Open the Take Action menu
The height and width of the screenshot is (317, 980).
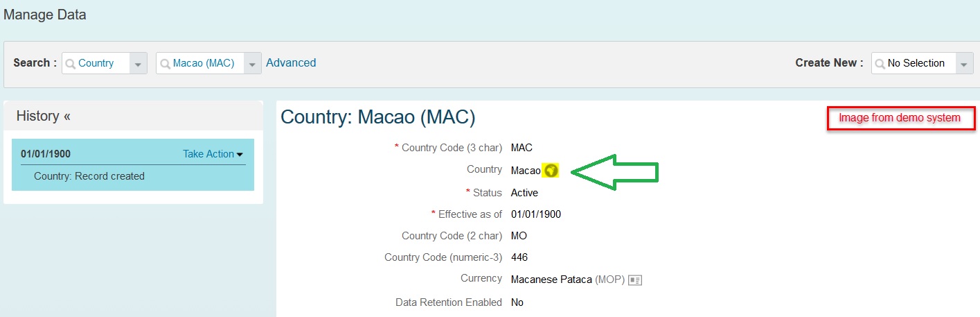[x=213, y=154]
